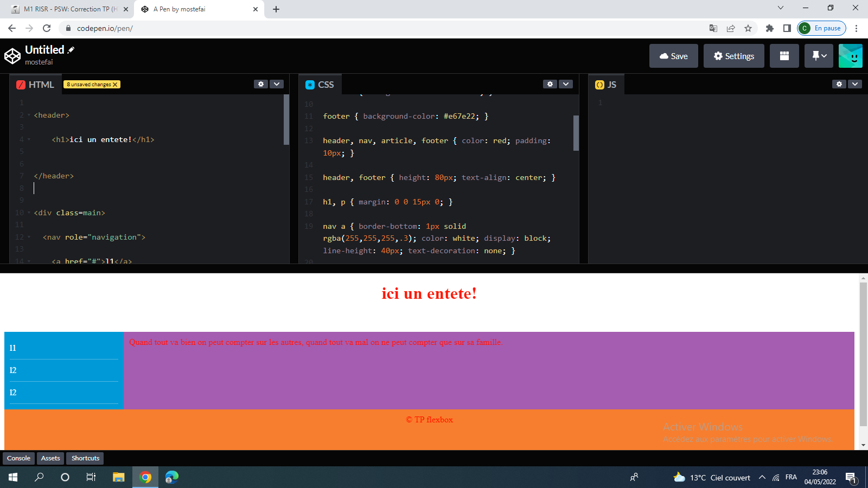This screenshot has height=488, width=868.
Task: Click the user avatar in the header
Action: point(850,56)
